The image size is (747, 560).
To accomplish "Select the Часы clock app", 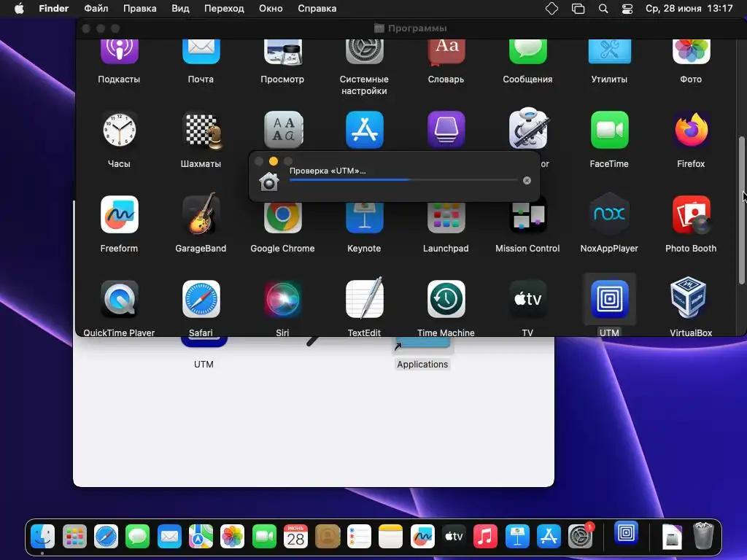I will pos(119,130).
